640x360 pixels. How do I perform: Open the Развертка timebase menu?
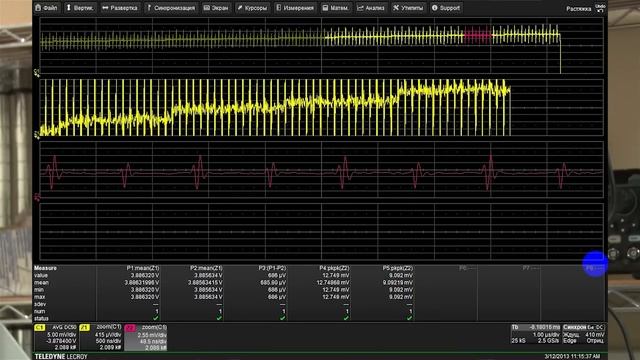point(120,8)
